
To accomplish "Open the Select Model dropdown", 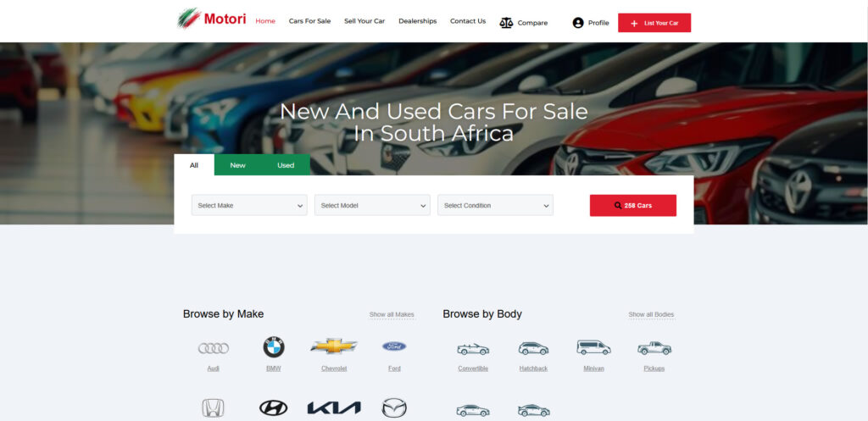I will 372,205.
